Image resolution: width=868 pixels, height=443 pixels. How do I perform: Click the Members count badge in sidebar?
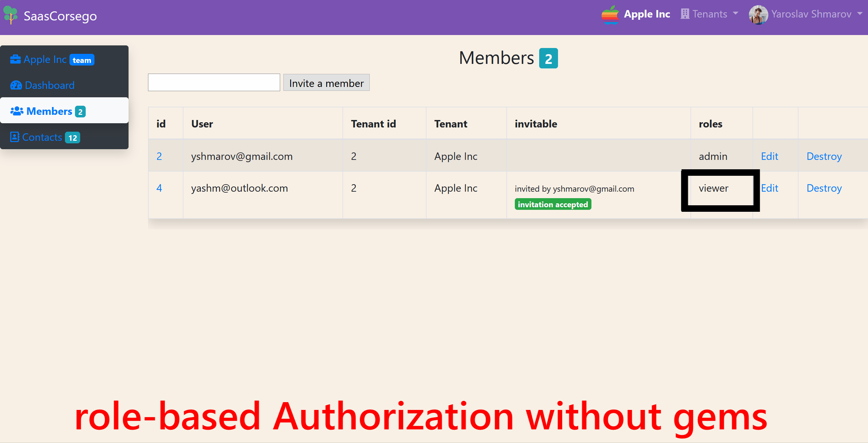tap(80, 112)
